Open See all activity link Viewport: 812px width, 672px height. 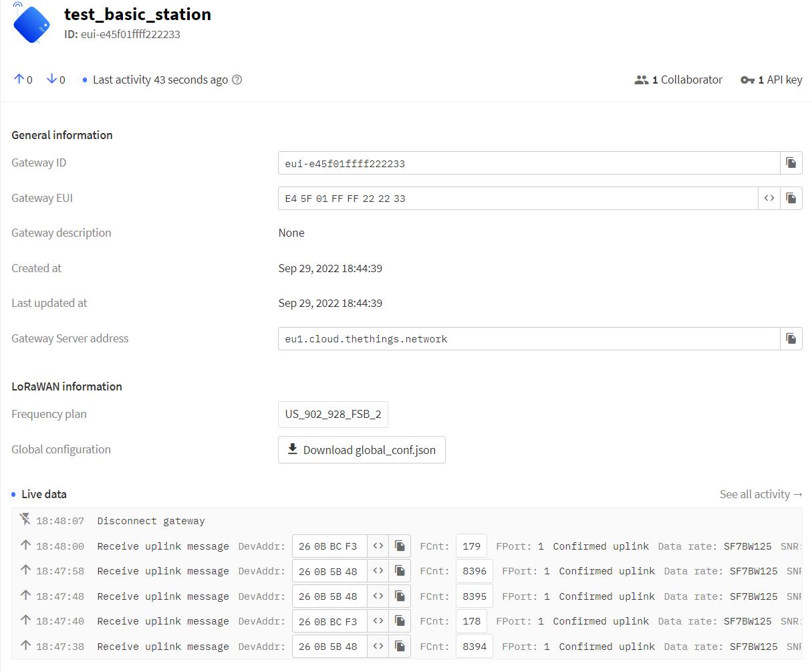(761, 494)
